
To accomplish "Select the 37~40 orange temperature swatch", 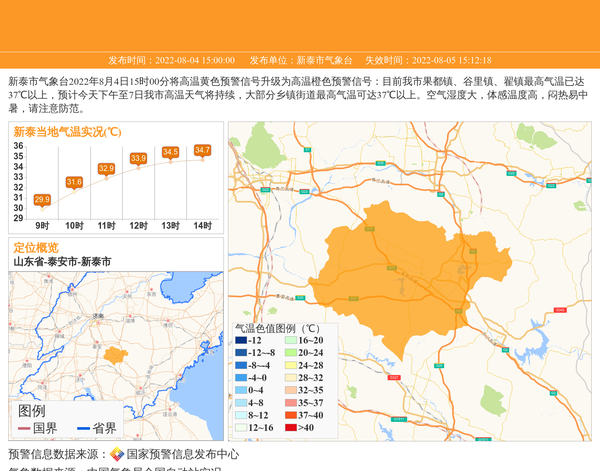I will tap(289, 415).
